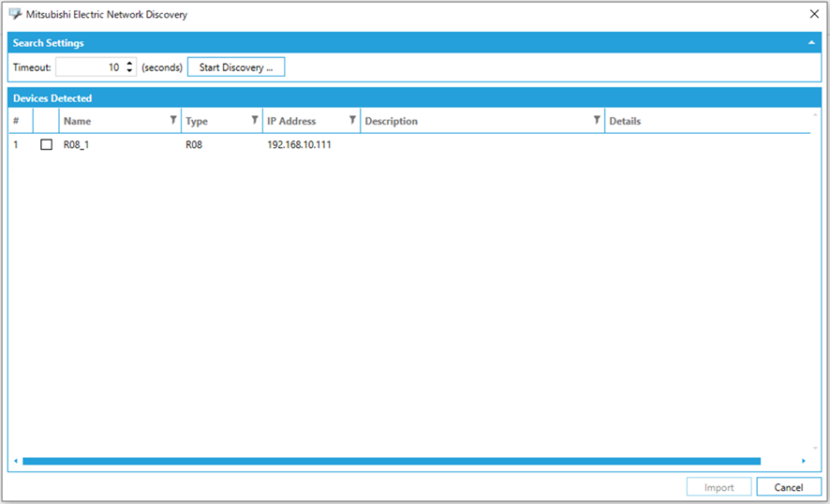Image resolution: width=830 pixels, height=504 pixels.
Task: Select the 192.168.10.111 IP address cell
Action: click(x=299, y=145)
